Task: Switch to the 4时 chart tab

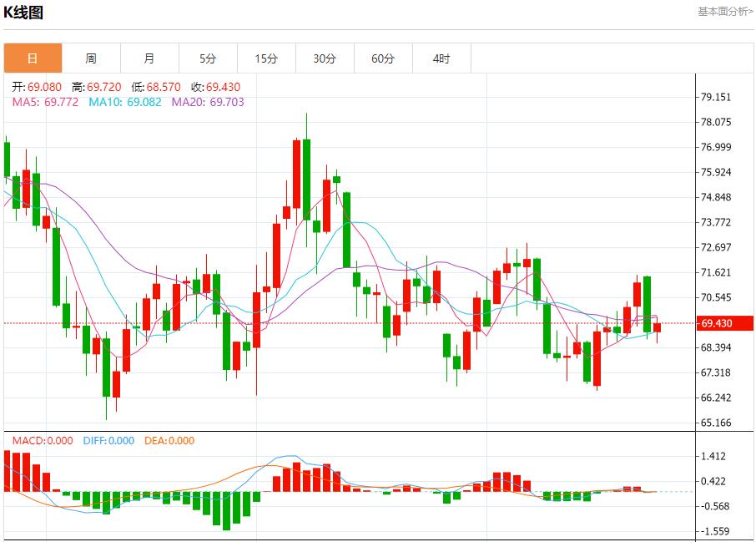Action: (x=441, y=58)
